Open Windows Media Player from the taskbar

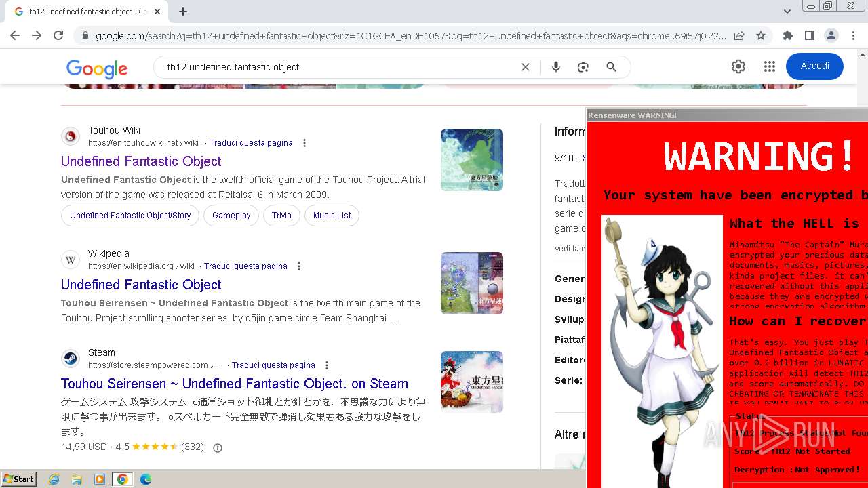tap(100, 479)
